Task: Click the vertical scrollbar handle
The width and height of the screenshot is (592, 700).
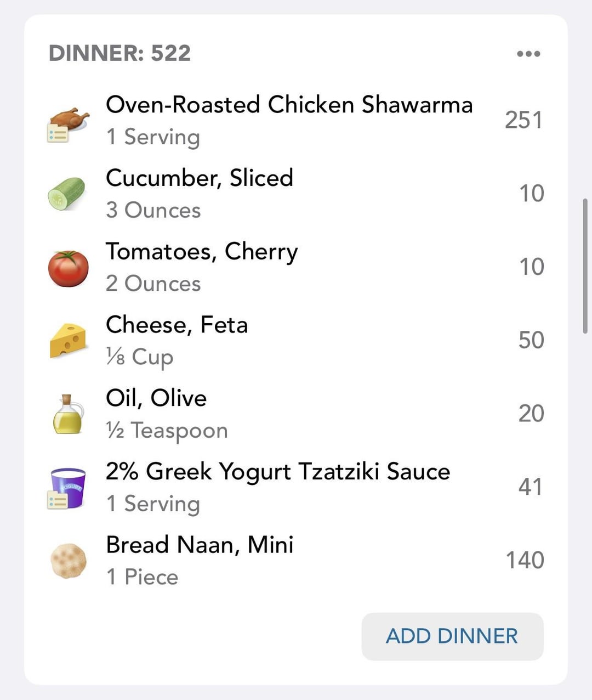Action: point(585,266)
